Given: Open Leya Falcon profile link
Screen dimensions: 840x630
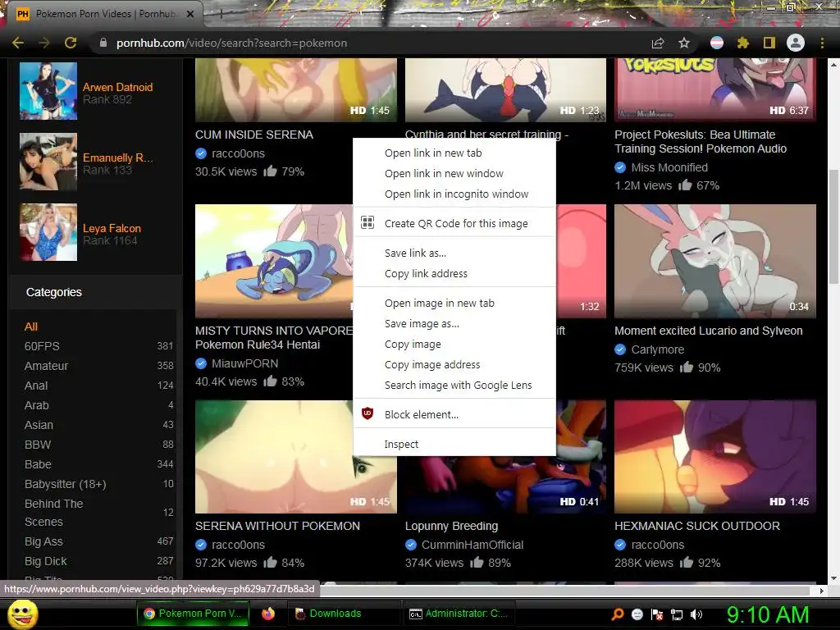Looking at the screenshot, I should (x=112, y=228).
